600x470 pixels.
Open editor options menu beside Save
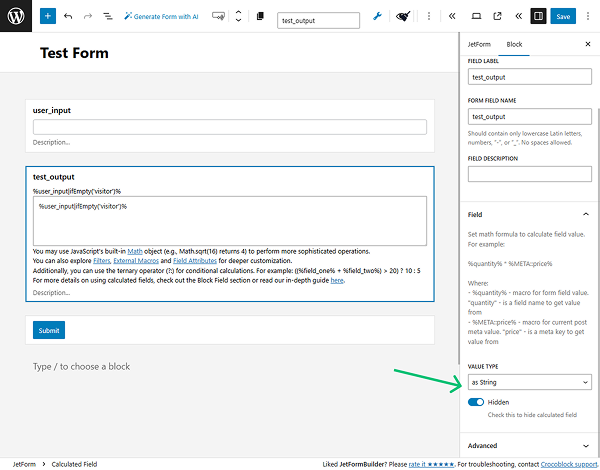(588, 16)
